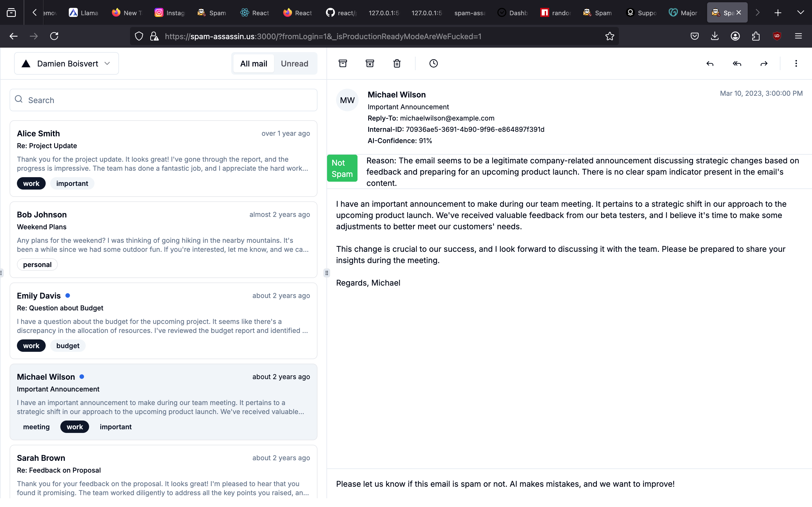
Task: Switch to Unread mail filter
Action: 294,63
